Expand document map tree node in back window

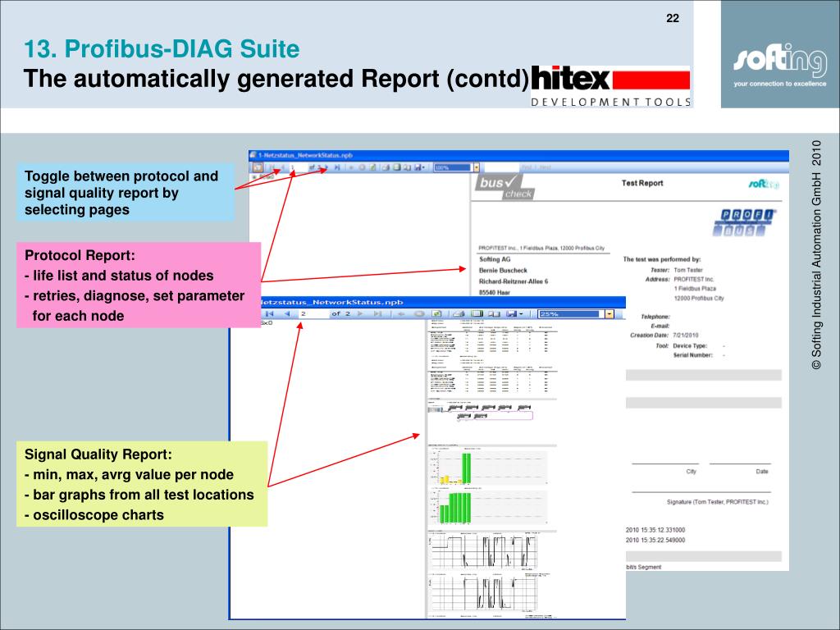(x=254, y=176)
